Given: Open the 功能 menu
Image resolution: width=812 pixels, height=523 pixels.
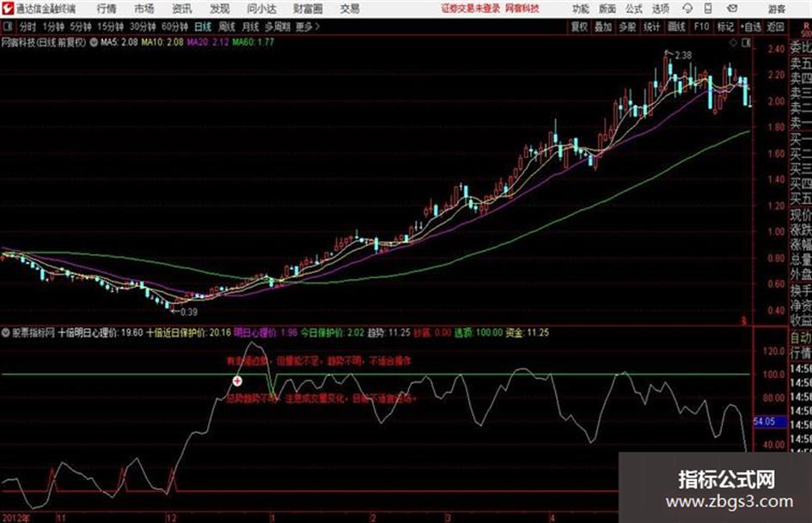Looking at the screenshot, I should [x=581, y=9].
